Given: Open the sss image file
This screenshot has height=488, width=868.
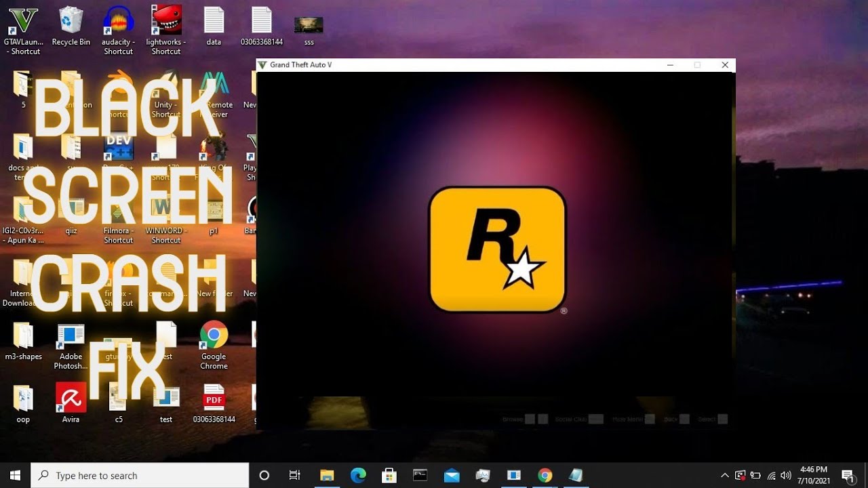Looking at the screenshot, I should (x=309, y=30).
